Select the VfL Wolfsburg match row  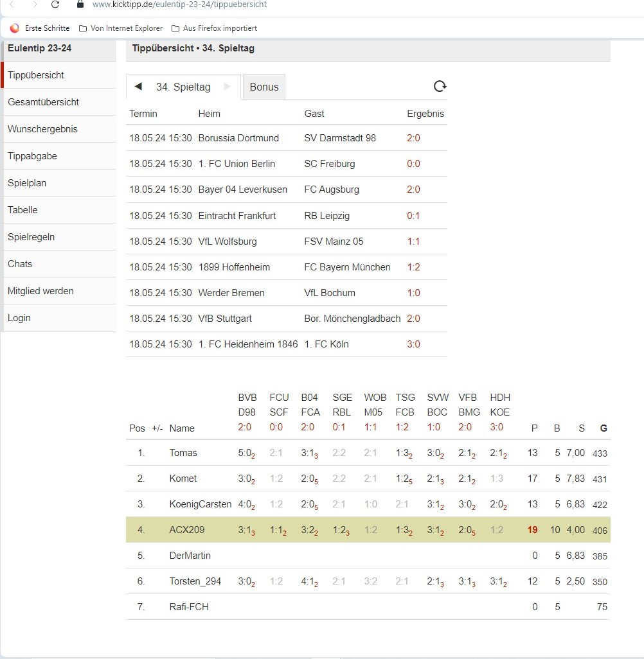[287, 242]
